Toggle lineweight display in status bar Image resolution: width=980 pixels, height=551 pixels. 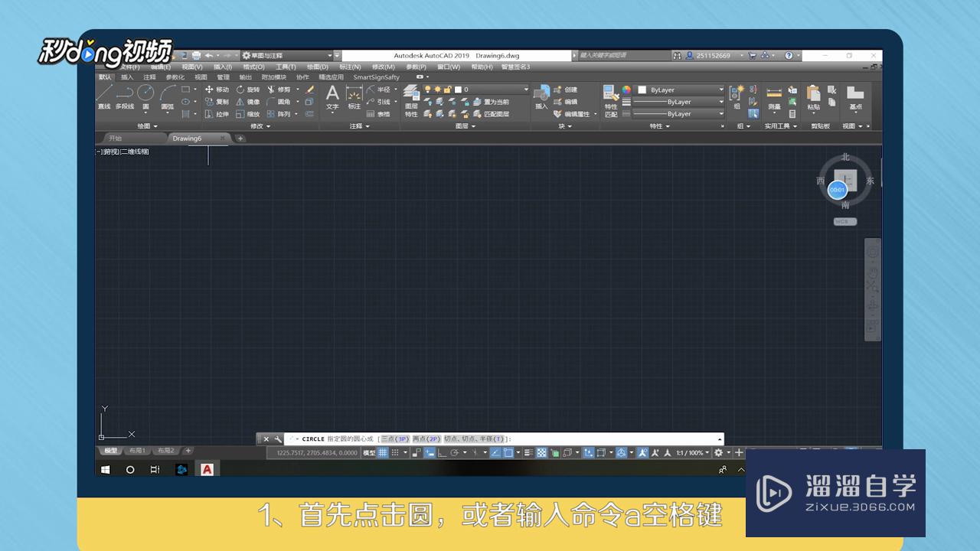pos(528,453)
